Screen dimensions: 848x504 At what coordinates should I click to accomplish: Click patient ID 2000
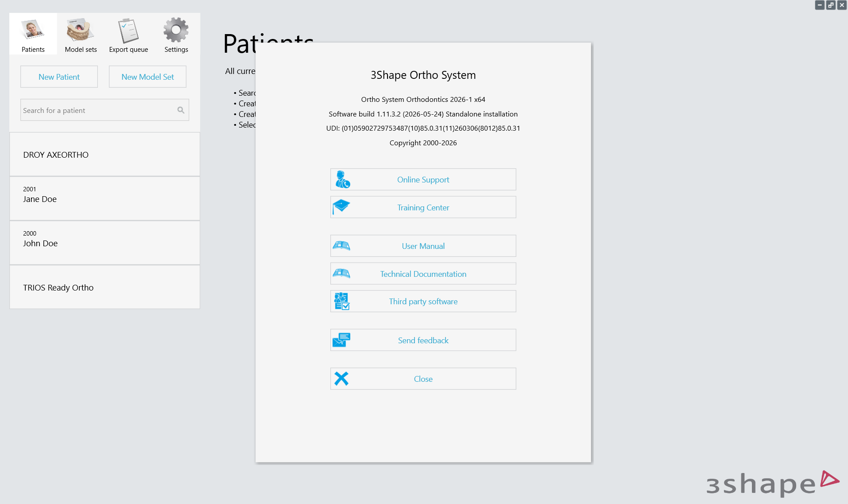30,233
